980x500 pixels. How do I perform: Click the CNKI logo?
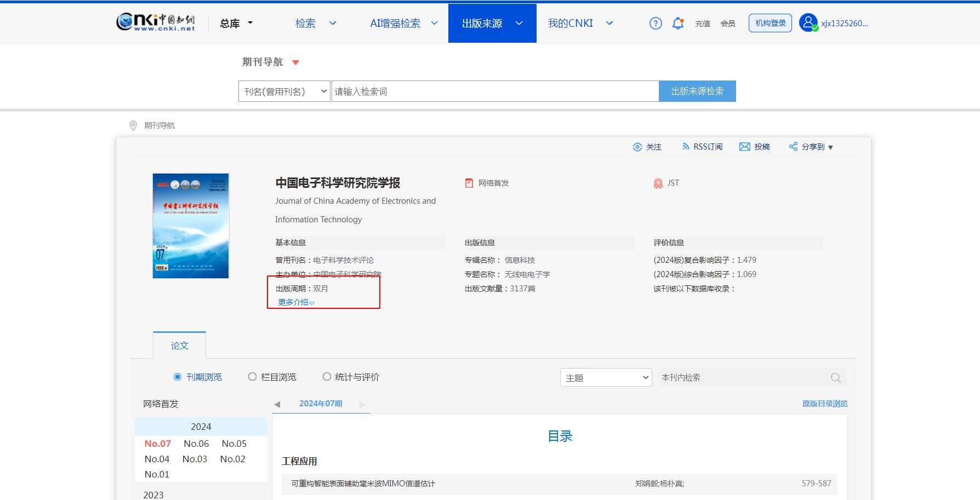point(156,22)
